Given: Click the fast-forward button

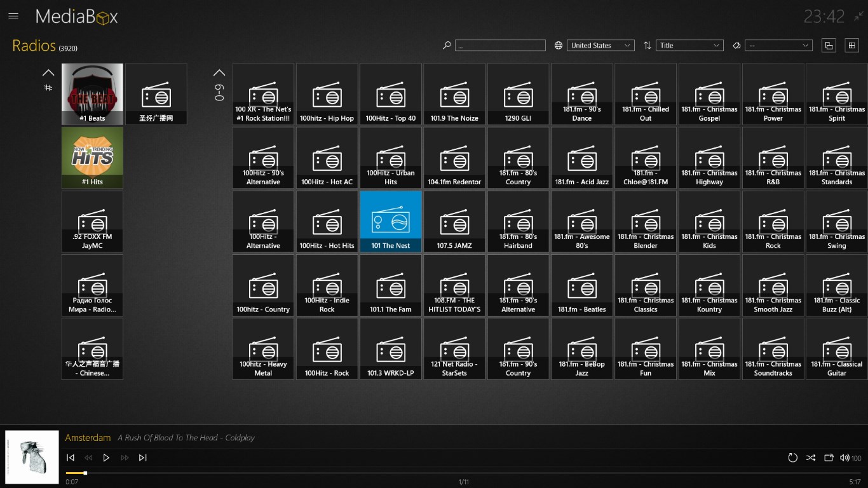Looking at the screenshot, I should [125, 457].
